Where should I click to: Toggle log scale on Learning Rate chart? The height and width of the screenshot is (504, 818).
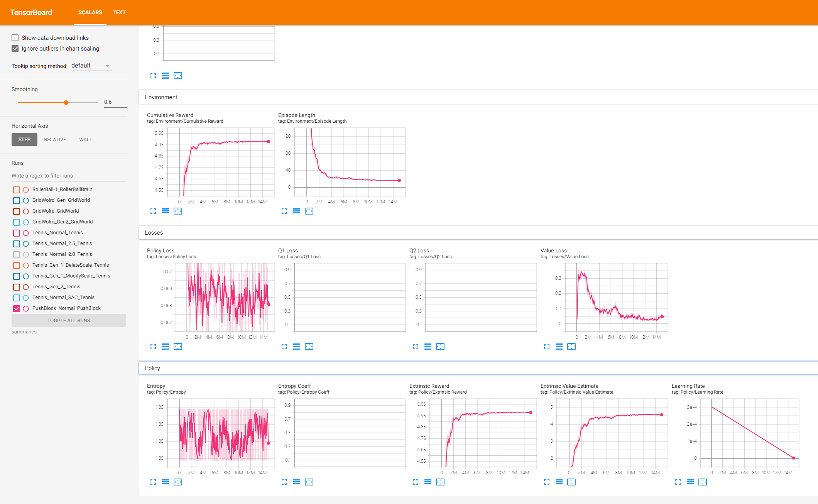tap(690, 482)
